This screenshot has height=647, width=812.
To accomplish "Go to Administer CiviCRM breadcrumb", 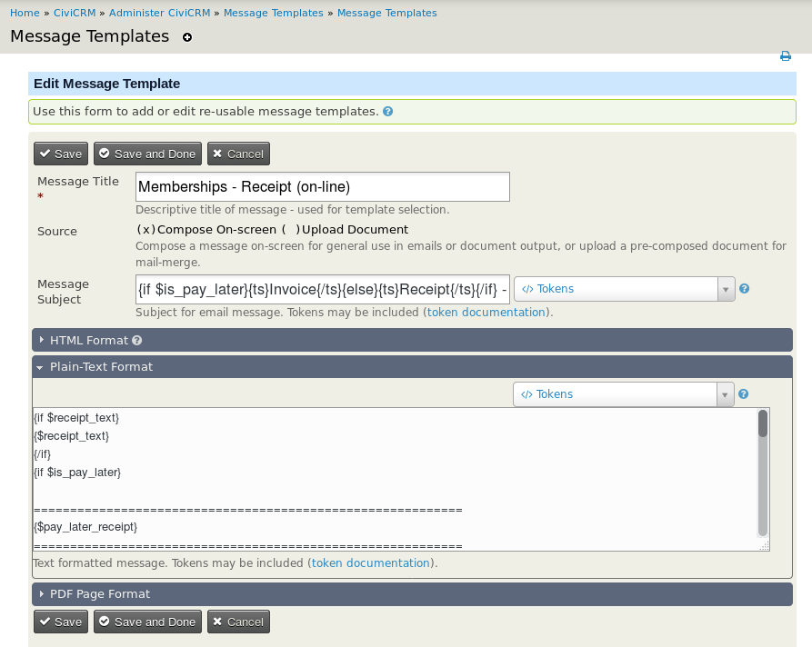I will pyautogui.click(x=161, y=13).
